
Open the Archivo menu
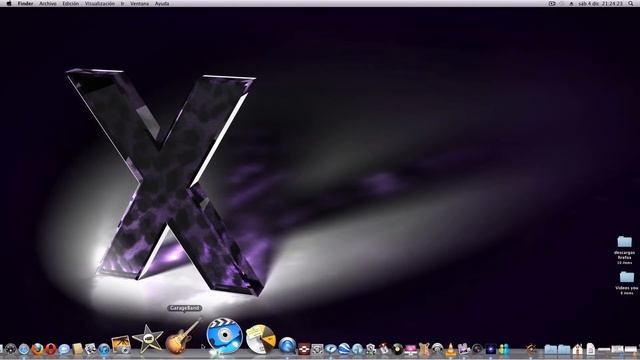[x=48, y=3]
